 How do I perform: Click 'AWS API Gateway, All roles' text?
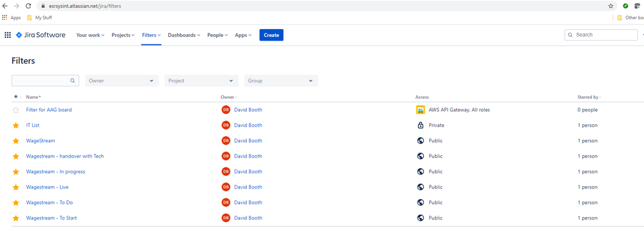tap(459, 110)
